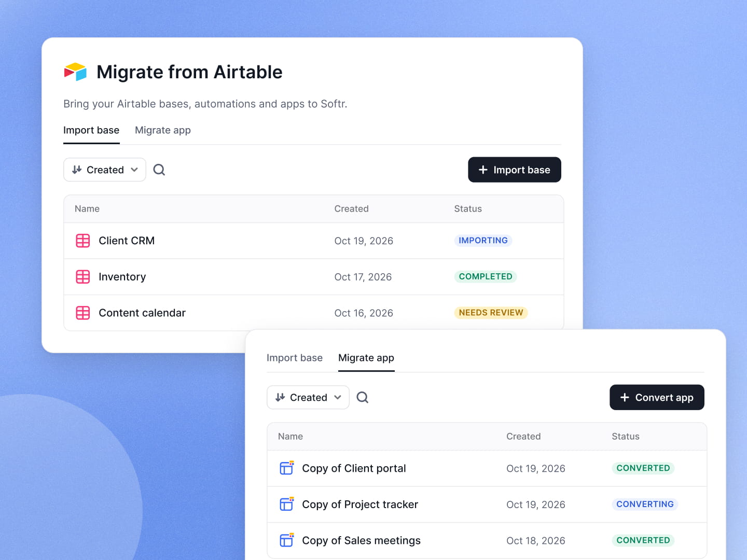
Task: Click the Client CRM table icon
Action: click(83, 241)
